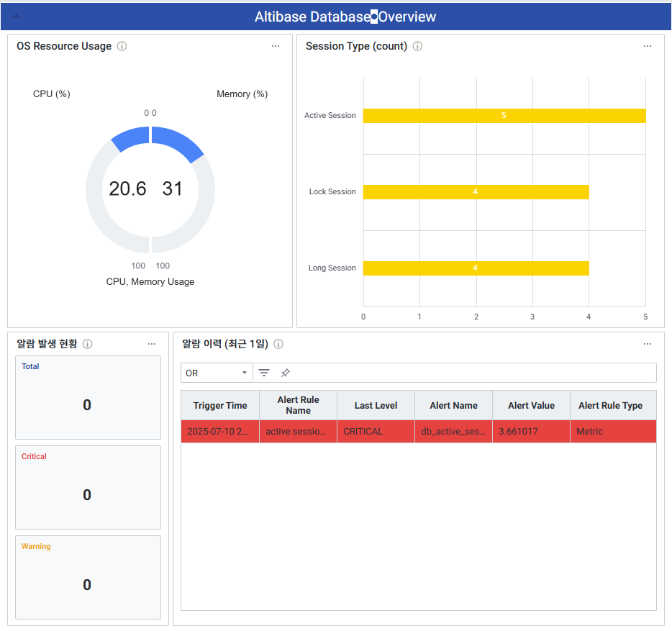Open the OR condition dropdown
This screenshot has height=631, width=672.
pyautogui.click(x=216, y=373)
